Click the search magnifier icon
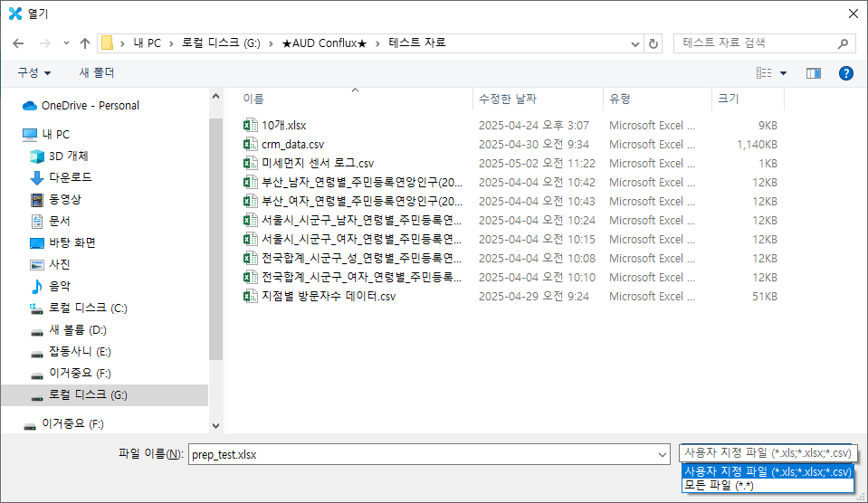 [843, 43]
